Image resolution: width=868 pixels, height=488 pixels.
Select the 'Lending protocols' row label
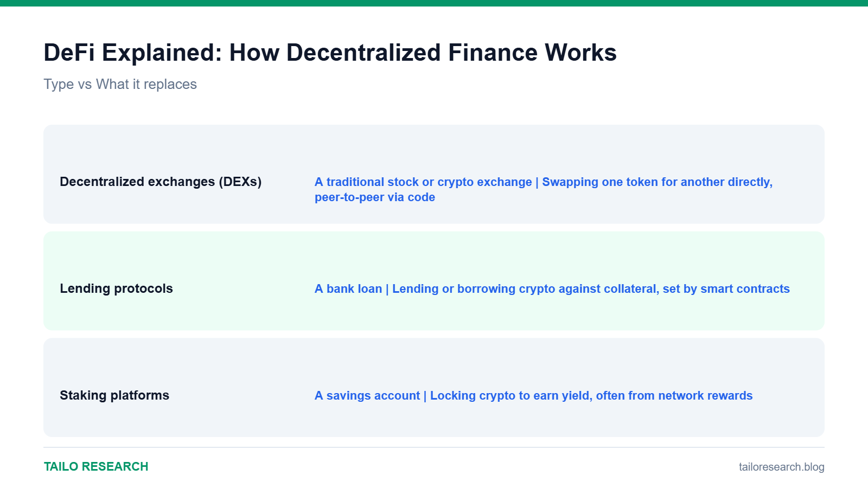coord(116,288)
